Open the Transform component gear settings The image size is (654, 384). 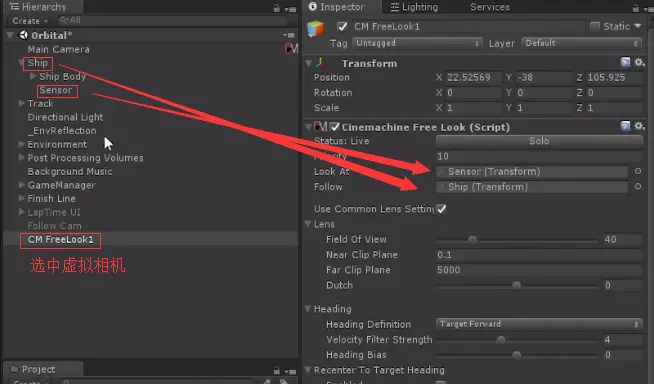pyautogui.click(x=639, y=63)
